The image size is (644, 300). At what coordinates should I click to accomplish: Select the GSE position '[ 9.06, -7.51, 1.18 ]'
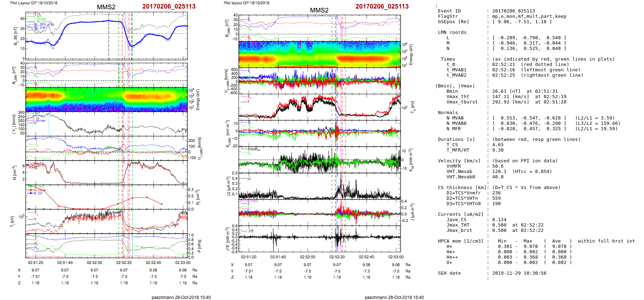[x=522, y=22]
